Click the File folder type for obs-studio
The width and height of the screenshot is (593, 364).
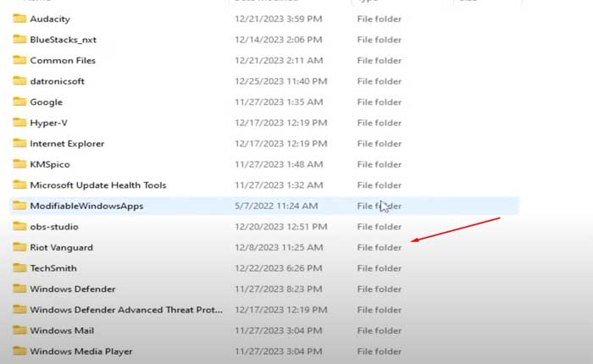tap(379, 226)
